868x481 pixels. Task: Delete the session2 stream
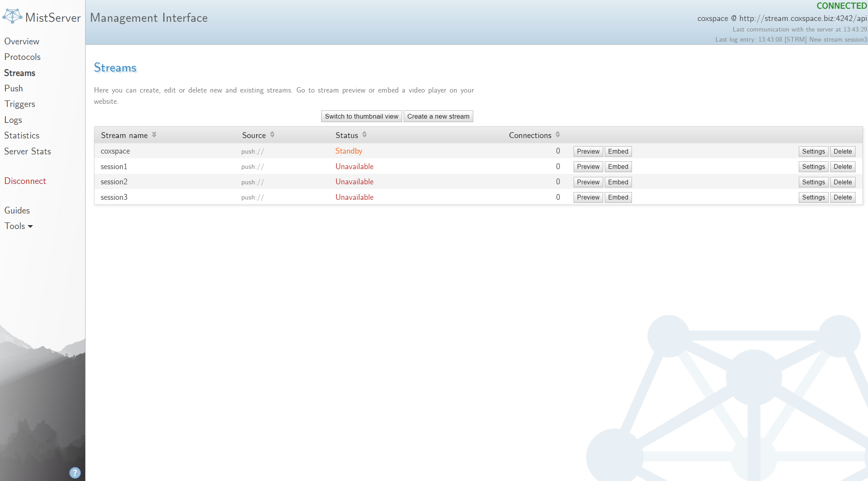pyautogui.click(x=843, y=182)
